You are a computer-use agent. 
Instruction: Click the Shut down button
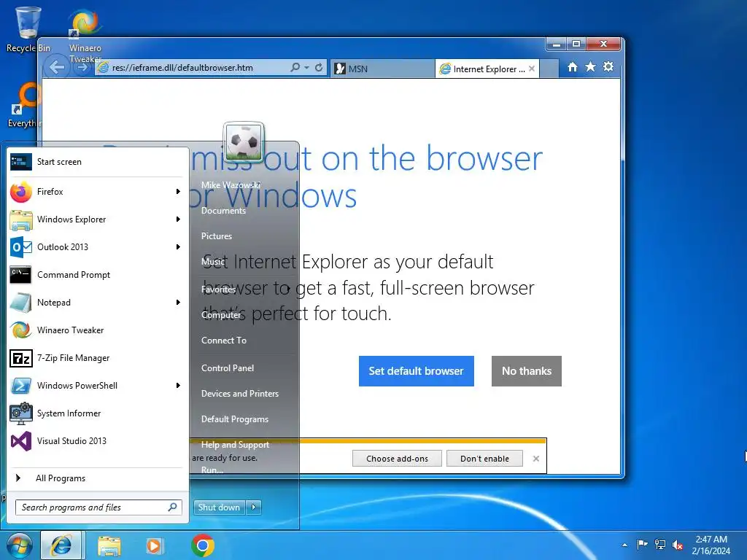pyautogui.click(x=219, y=507)
